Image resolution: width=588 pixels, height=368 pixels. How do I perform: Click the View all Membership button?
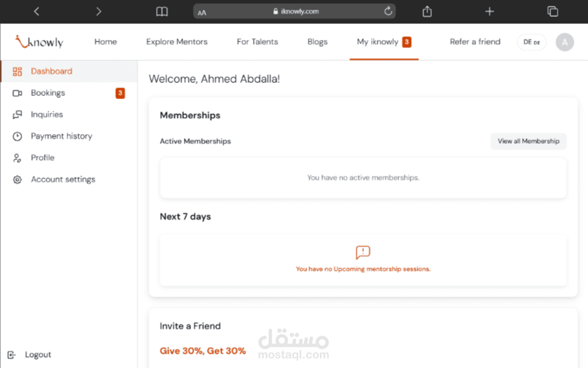pyautogui.click(x=528, y=141)
